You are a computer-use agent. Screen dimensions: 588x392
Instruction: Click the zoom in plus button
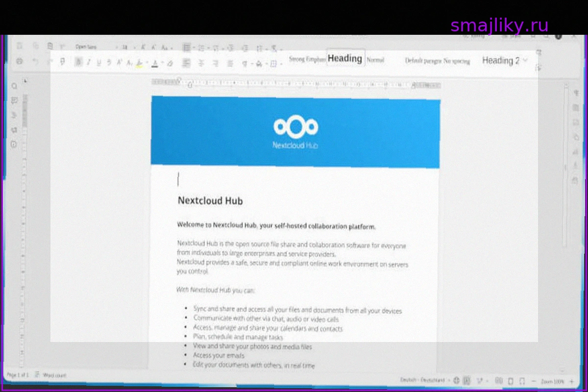(571, 381)
